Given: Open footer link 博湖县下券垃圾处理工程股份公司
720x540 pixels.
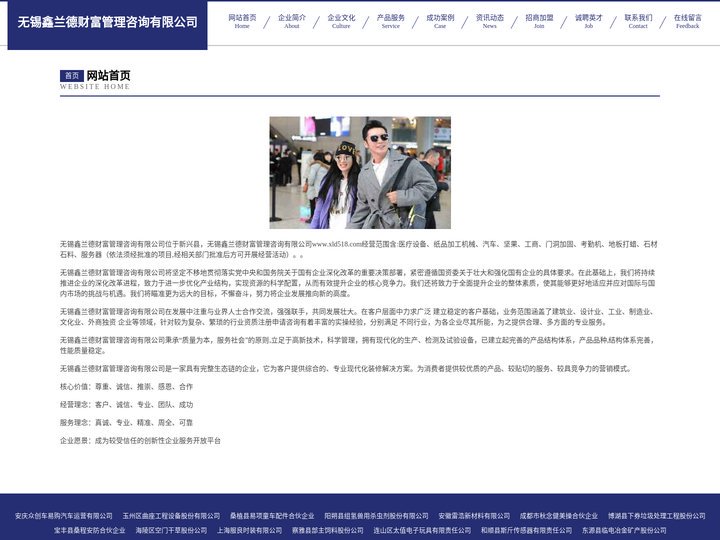Looking at the screenshot, I should point(657,516).
